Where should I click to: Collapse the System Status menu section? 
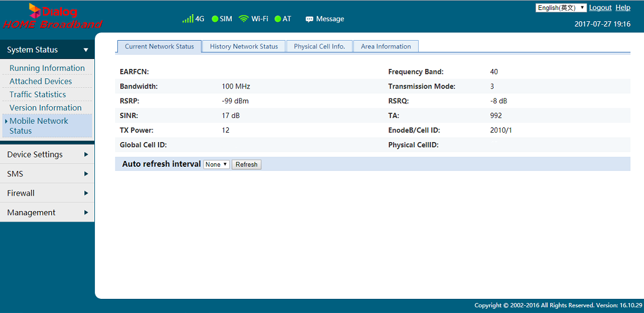click(47, 50)
